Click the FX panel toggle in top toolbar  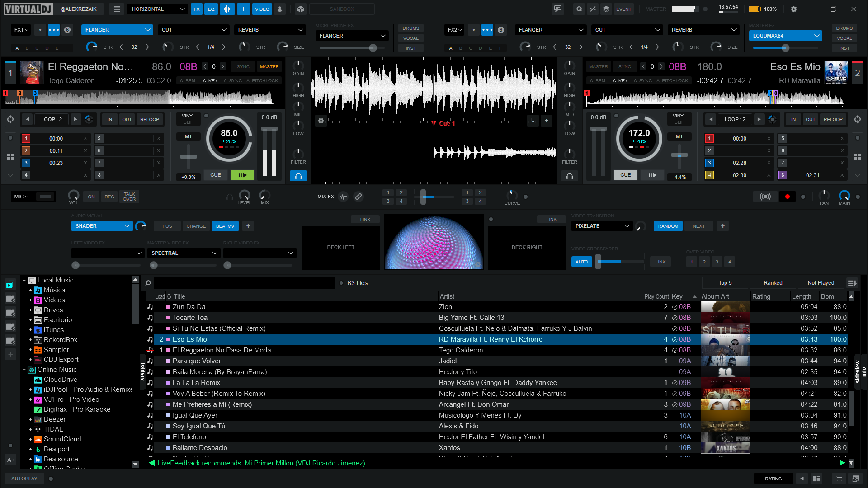(197, 9)
